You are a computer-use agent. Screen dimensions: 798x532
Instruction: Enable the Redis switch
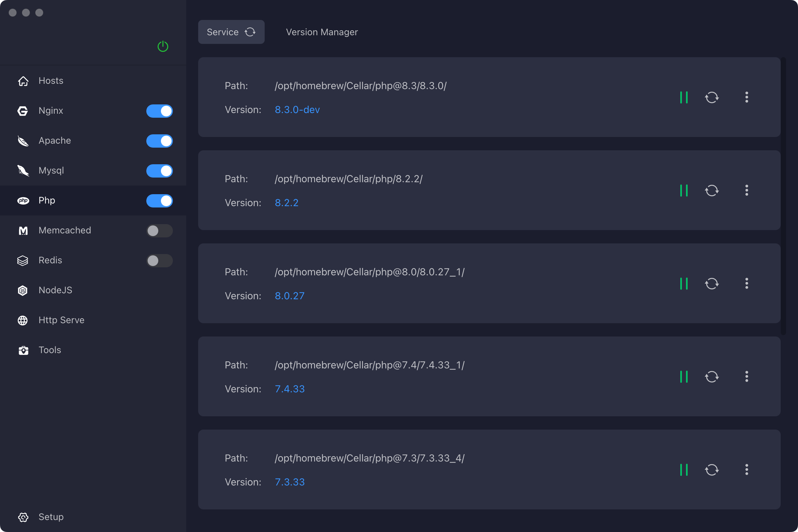[x=160, y=261]
